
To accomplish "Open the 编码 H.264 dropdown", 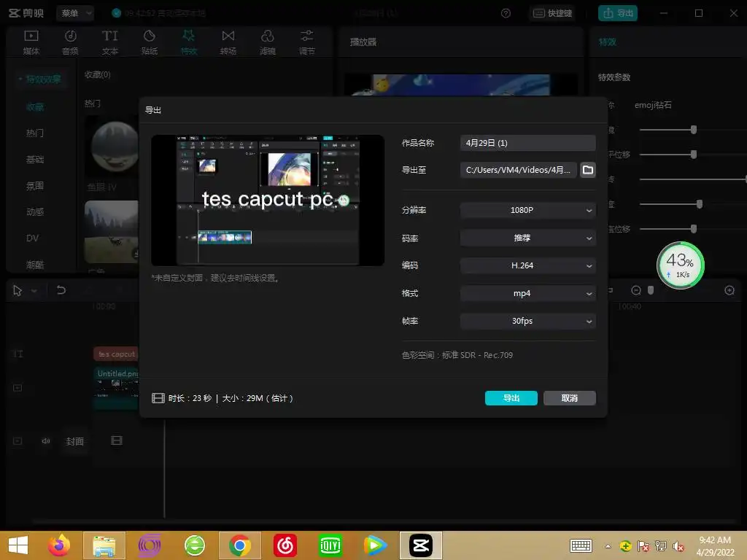I will pos(528,265).
